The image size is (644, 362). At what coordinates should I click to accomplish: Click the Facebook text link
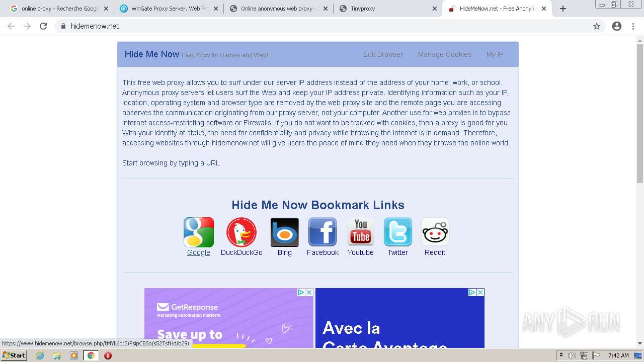click(x=323, y=252)
